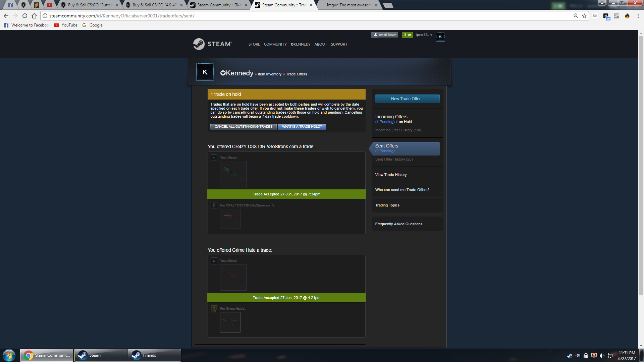Open the pinned YouTube tab
This screenshot has width=644, height=362.
tap(49, 5)
